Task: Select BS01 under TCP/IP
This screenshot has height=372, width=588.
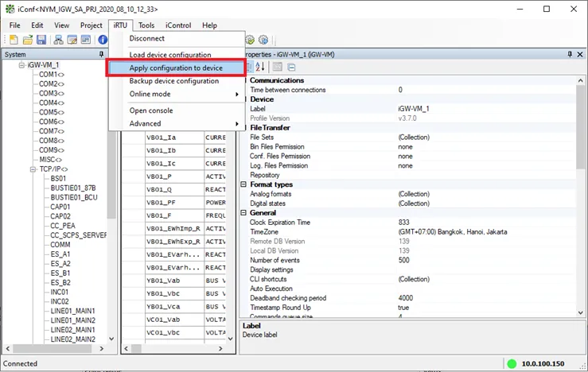Action: pyautogui.click(x=58, y=179)
